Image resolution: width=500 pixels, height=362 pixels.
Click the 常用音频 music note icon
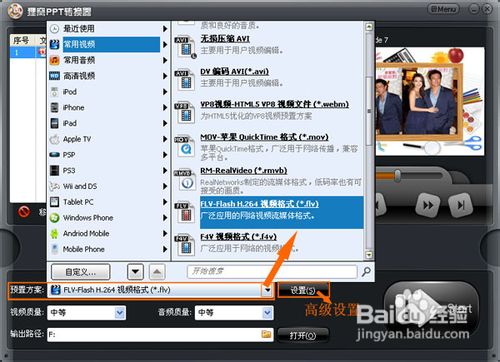[54, 60]
